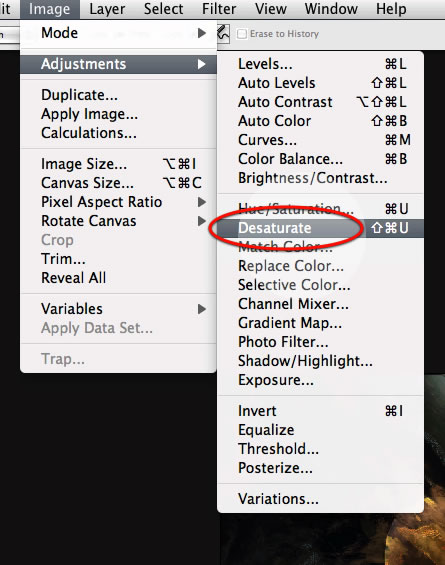
Task: Open Photo Filter... adjustment
Action: [x=320, y=342]
